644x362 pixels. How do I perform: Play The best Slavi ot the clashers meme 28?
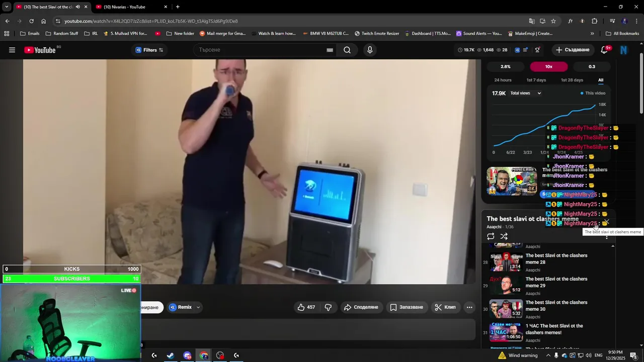556,258
